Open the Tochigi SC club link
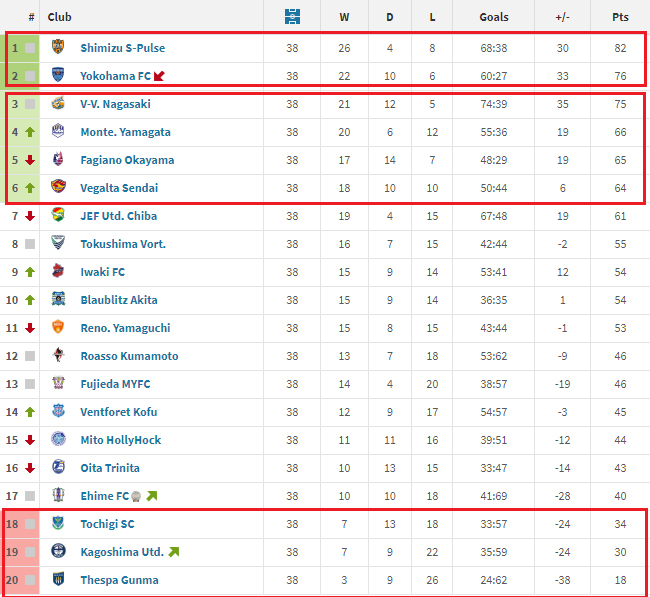This screenshot has height=597, width=650. click(107, 524)
